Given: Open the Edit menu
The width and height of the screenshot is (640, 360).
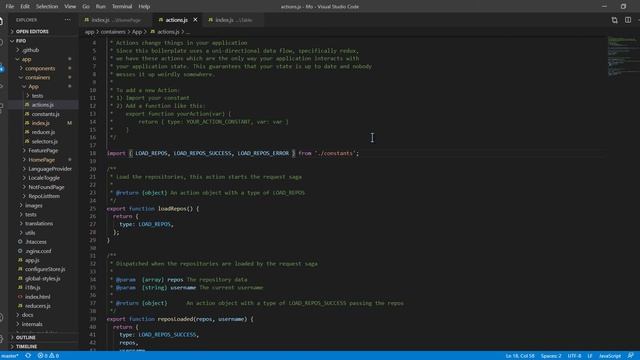Looking at the screenshot, I should tap(25, 7).
